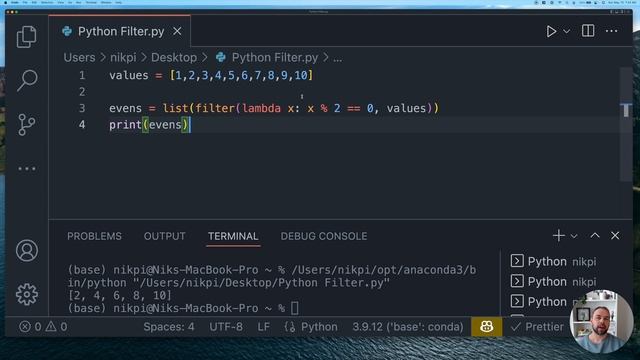Click the breadcrumb ellipsis symbol item
This screenshot has height=360, width=640.
tap(338, 58)
